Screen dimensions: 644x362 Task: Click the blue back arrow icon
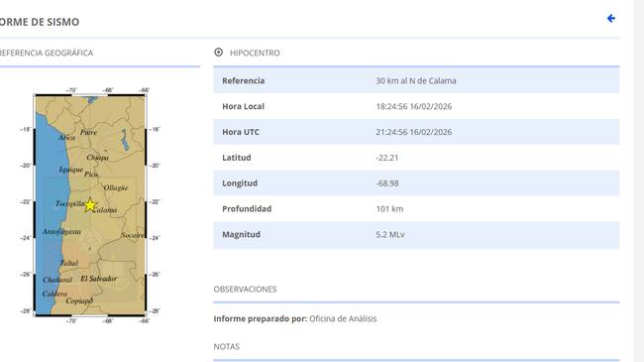click(611, 19)
